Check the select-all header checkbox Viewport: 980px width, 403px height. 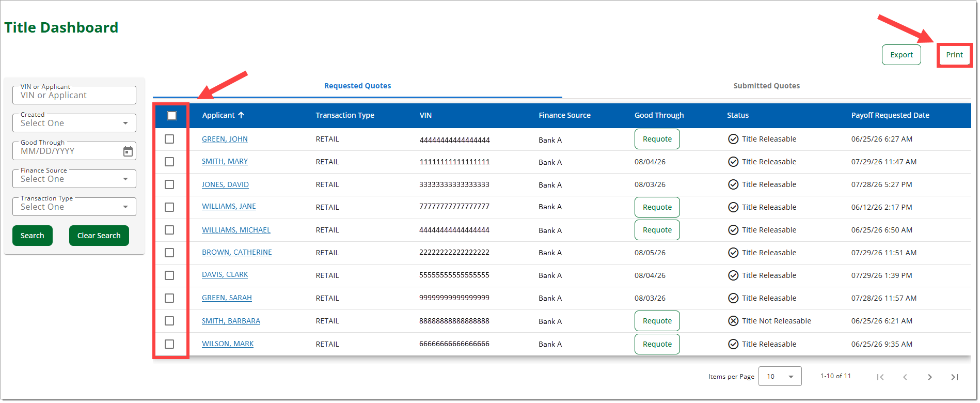172,116
